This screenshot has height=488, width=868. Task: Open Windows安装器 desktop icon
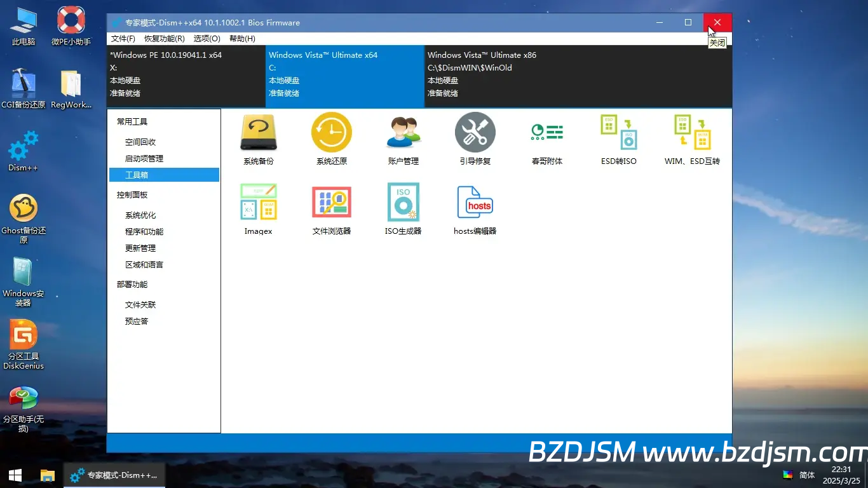pos(24,281)
